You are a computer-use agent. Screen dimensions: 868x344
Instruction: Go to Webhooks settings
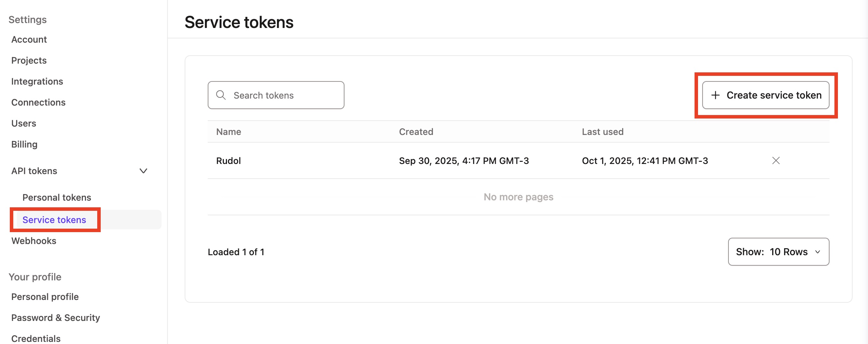(34, 241)
